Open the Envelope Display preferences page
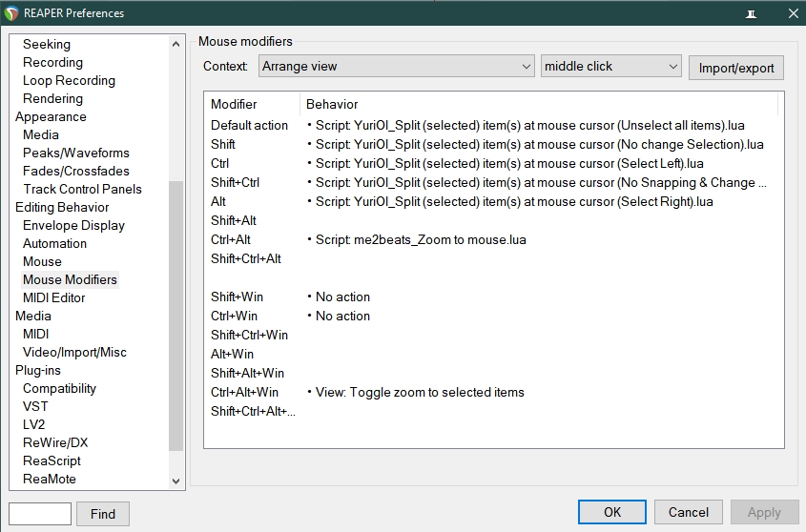The width and height of the screenshot is (806, 532). click(73, 225)
